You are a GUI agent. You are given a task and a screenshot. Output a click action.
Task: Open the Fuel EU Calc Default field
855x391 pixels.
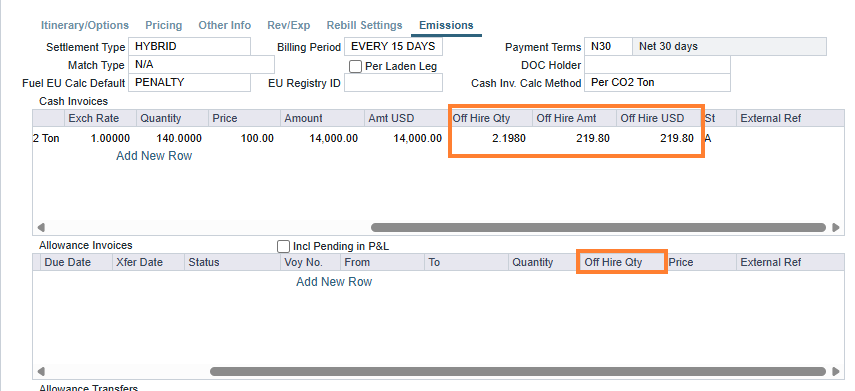[189, 83]
